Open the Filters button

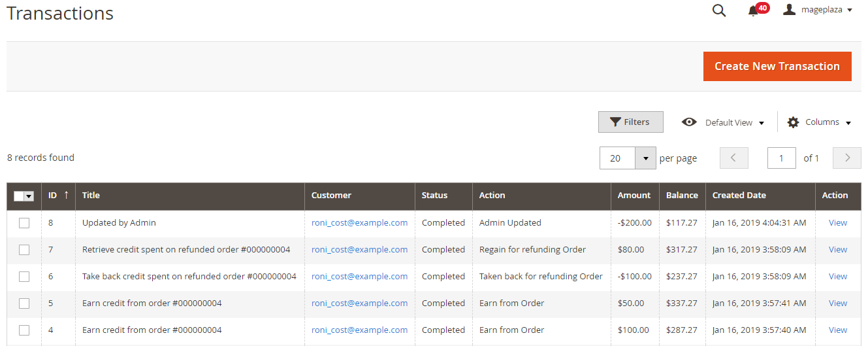tap(630, 122)
